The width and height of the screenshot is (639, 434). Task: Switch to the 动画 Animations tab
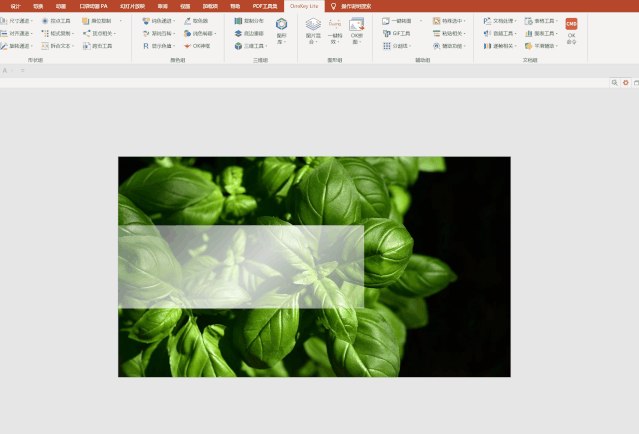[61, 6]
